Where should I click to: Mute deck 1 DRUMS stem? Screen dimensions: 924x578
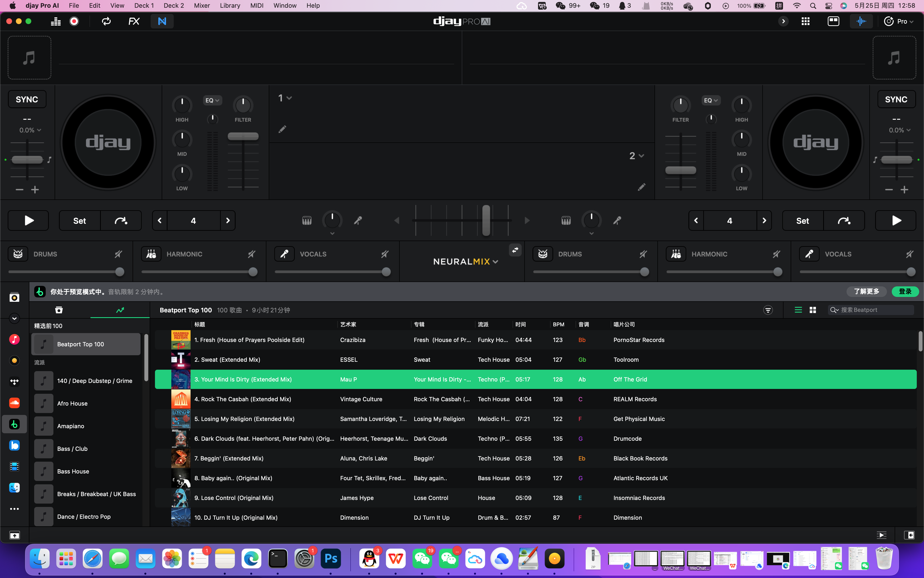118,254
